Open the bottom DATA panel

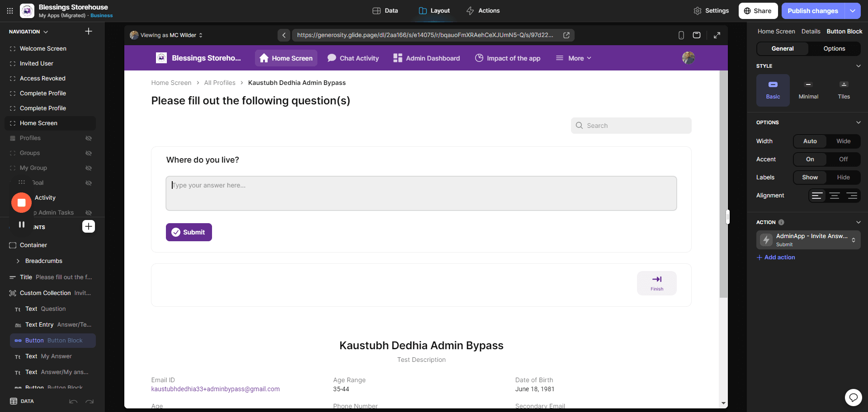coord(22,401)
